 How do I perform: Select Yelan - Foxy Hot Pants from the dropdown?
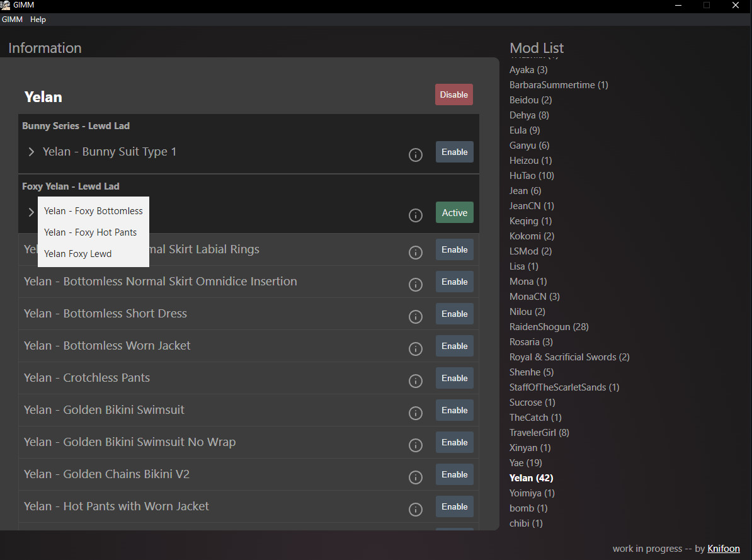[90, 232]
